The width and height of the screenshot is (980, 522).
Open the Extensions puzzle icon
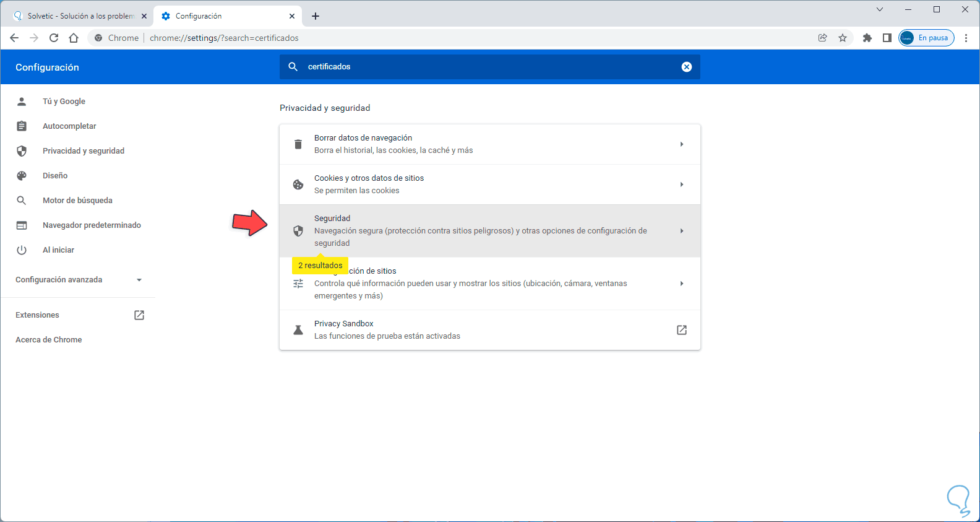click(x=867, y=38)
